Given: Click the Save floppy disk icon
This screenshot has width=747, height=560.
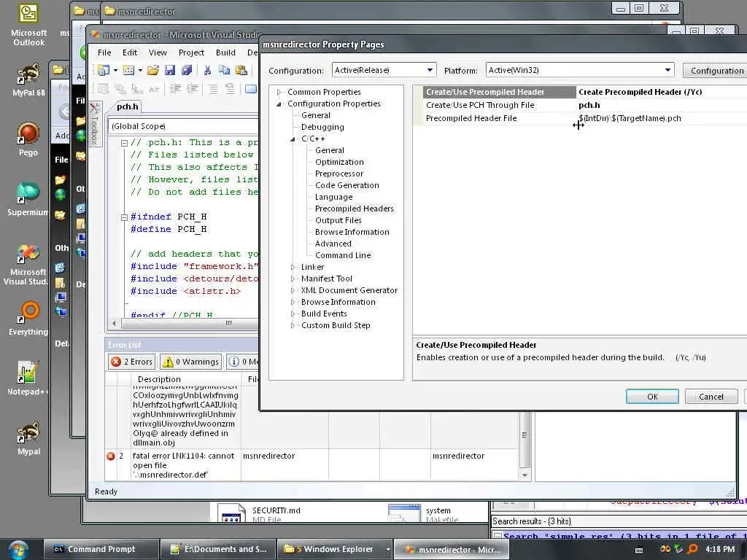Looking at the screenshot, I should pyautogui.click(x=169, y=70).
